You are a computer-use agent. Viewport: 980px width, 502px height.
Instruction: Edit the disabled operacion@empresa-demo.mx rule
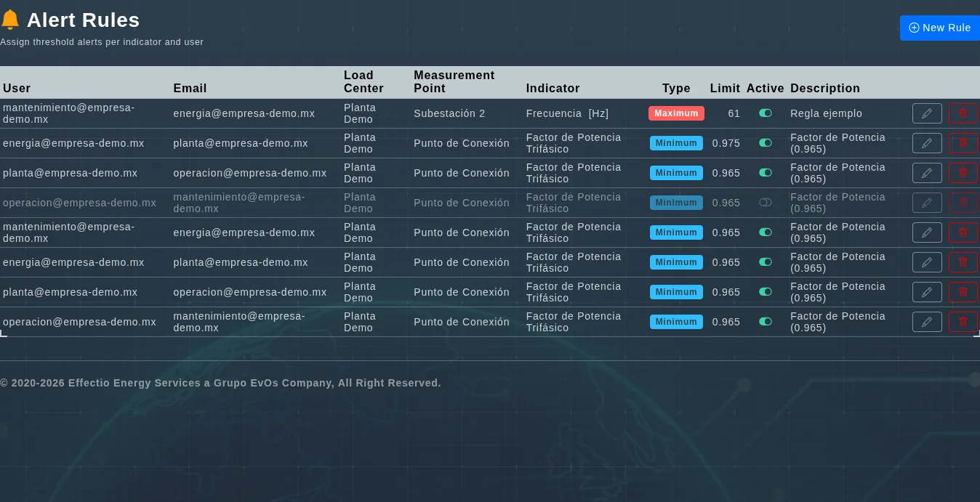[927, 203]
